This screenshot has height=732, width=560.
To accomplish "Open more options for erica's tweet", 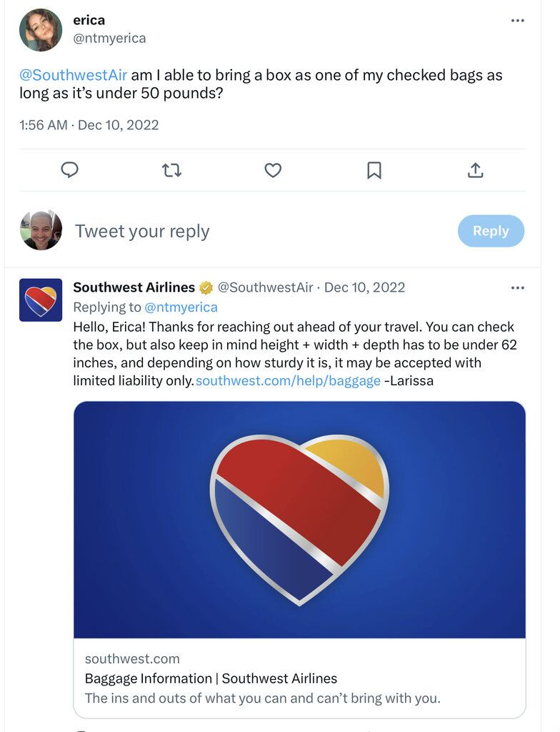I will 518,21.
